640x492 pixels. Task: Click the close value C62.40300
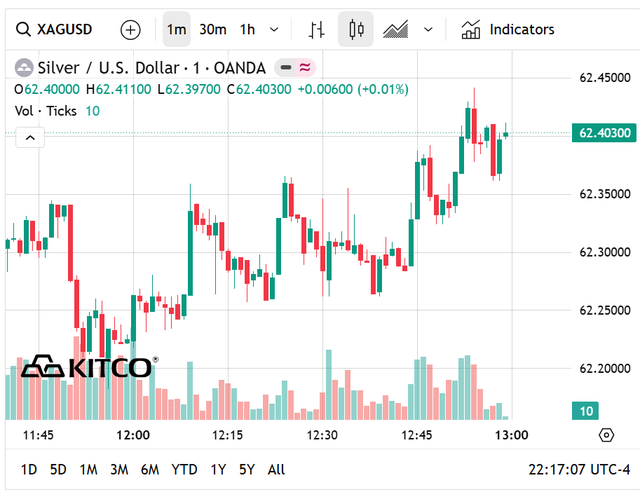coord(259,89)
